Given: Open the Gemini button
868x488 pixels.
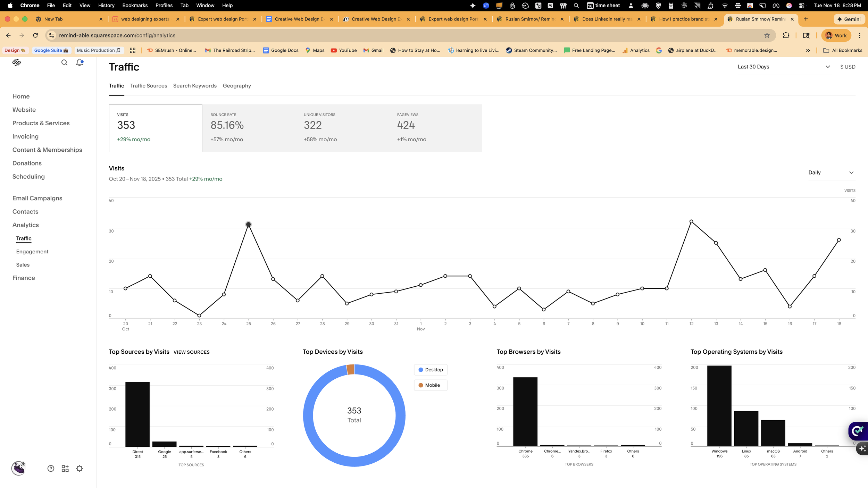Looking at the screenshot, I should 849,19.
